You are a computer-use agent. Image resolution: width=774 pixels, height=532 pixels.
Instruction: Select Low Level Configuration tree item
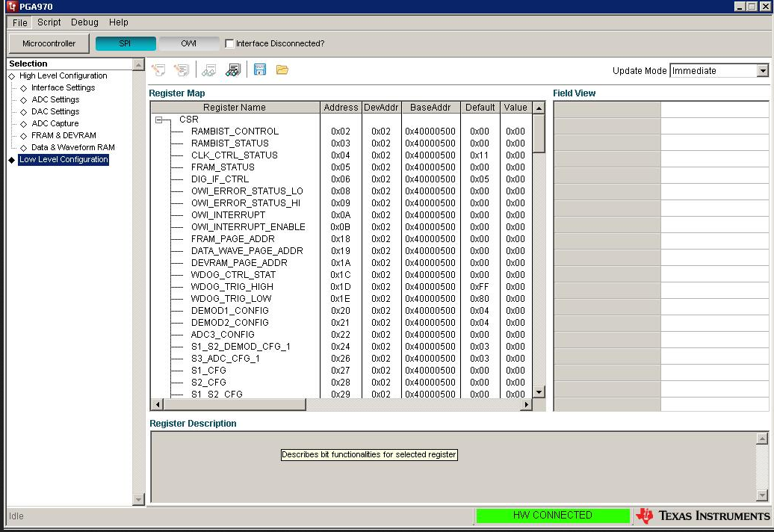coord(64,159)
